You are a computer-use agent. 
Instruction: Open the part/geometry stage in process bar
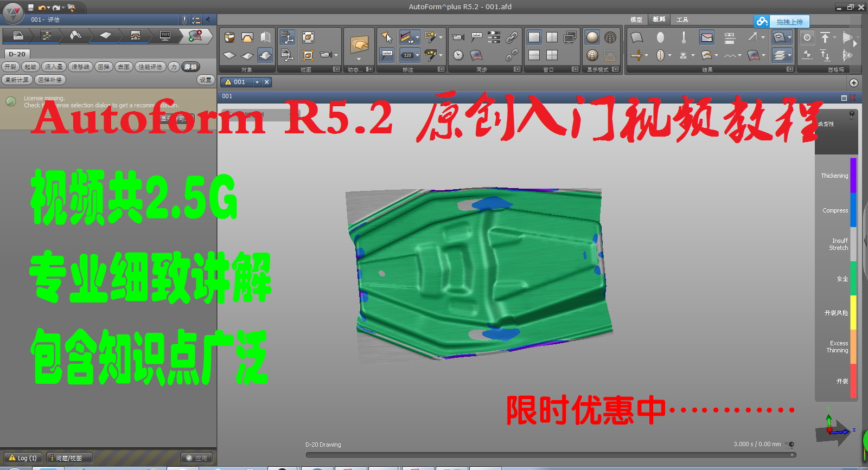point(18,36)
